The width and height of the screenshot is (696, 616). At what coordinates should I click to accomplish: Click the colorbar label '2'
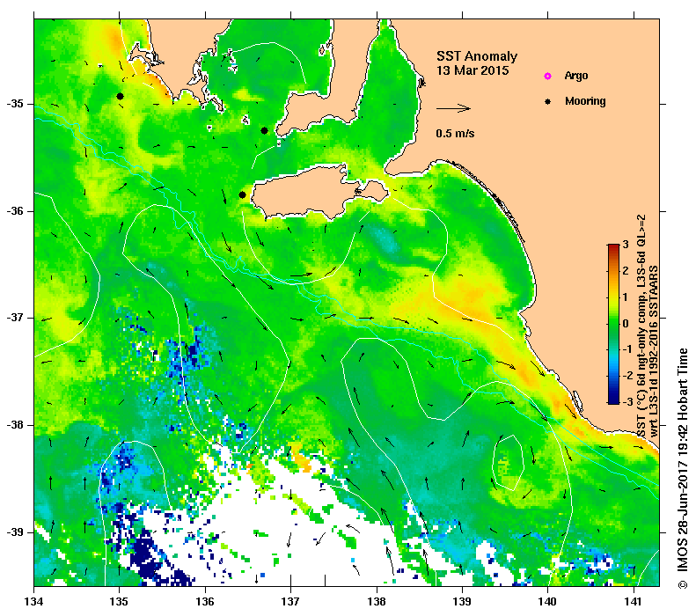click(x=626, y=271)
